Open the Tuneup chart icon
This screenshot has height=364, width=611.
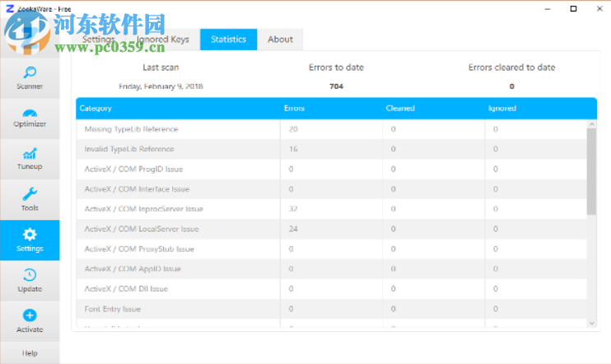(x=30, y=154)
